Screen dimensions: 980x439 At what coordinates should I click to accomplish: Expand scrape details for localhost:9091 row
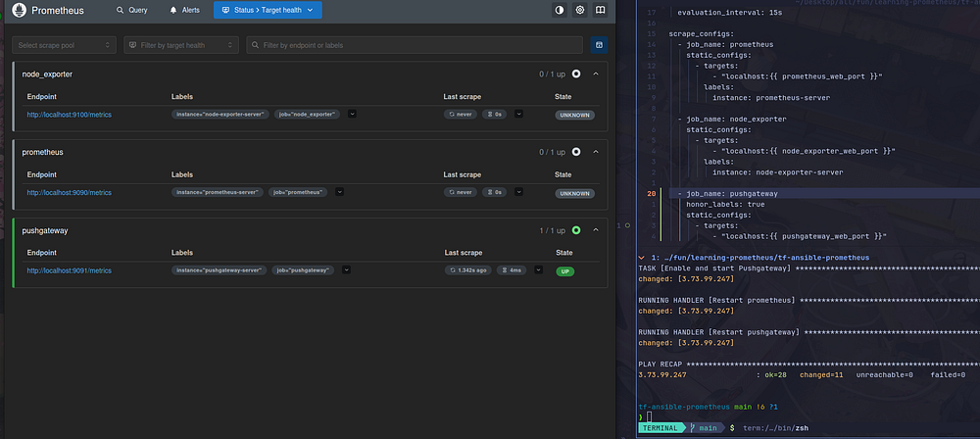coord(536,270)
